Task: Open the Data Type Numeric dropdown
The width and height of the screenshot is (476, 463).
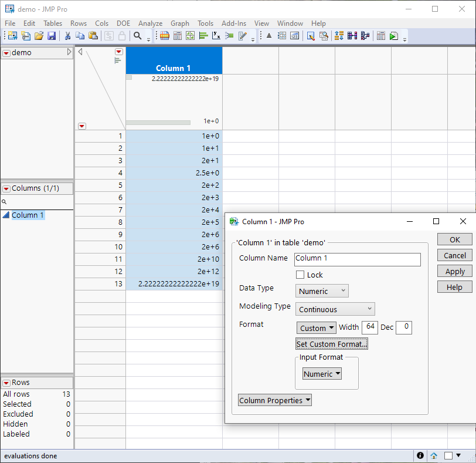Action: coord(322,291)
